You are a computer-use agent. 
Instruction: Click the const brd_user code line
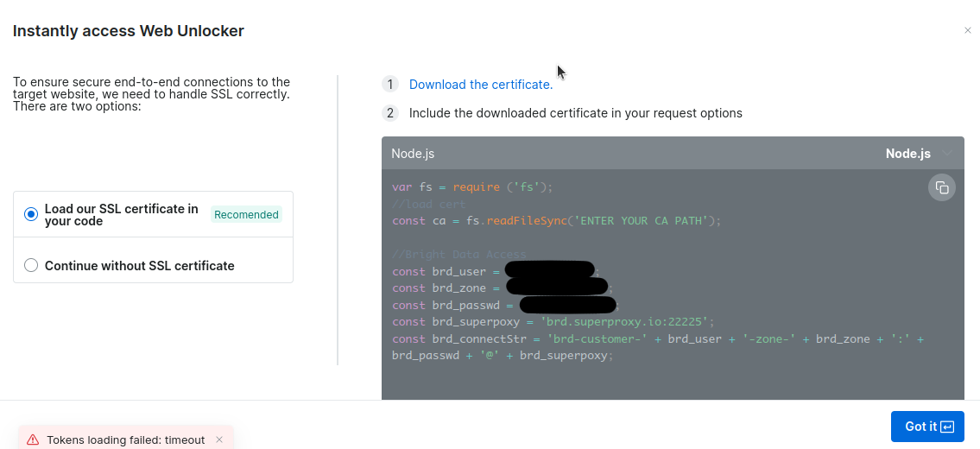coord(496,271)
